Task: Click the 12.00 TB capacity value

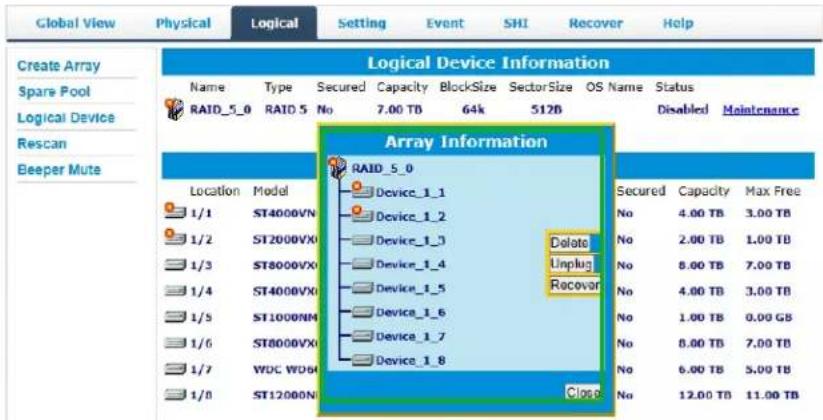Action: (705, 395)
